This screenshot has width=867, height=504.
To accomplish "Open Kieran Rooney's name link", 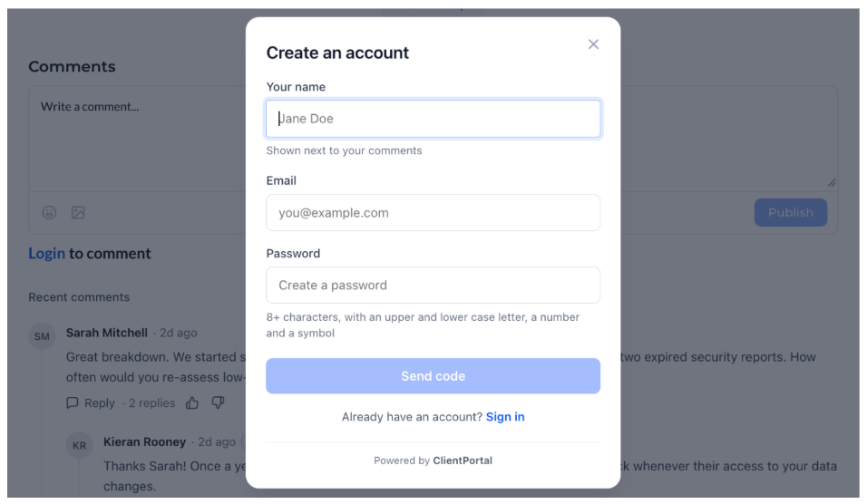I will point(144,441).
